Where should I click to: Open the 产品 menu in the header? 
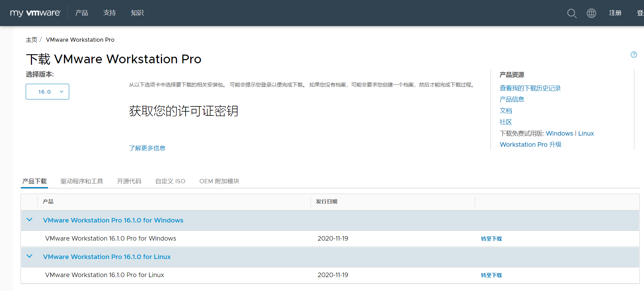click(x=82, y=13)
